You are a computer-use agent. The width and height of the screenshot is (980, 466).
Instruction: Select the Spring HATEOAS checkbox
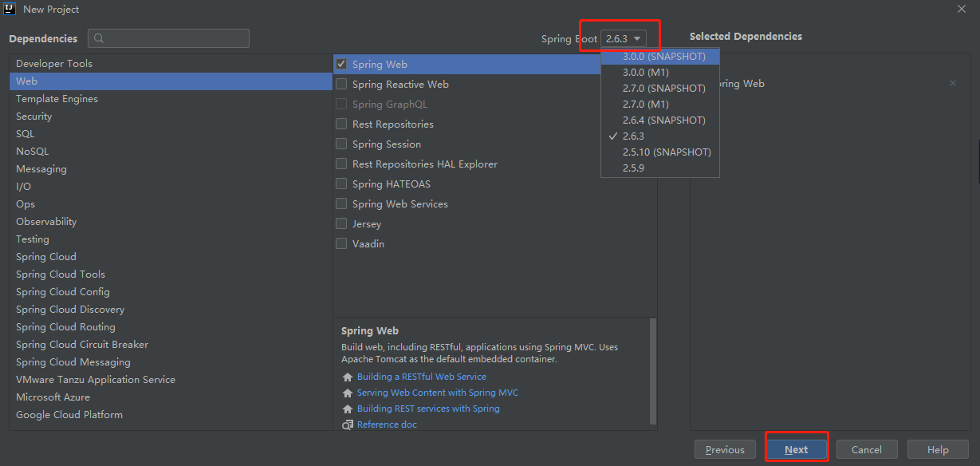click(x=341, y=184)
